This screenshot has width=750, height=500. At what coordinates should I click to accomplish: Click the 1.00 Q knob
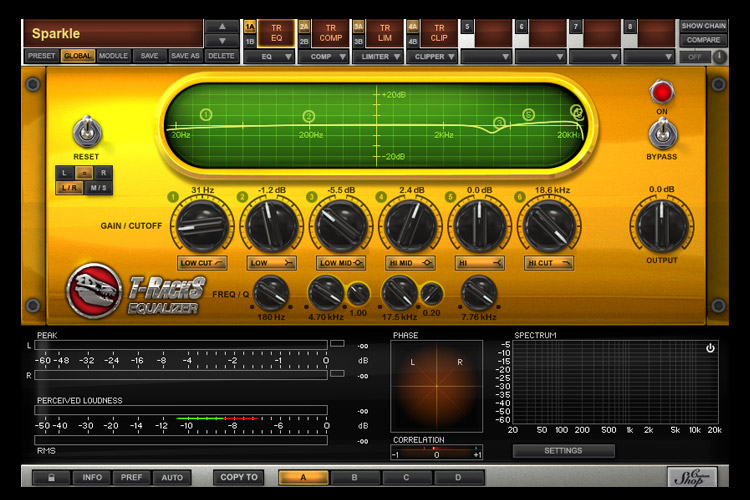(x=358, y=294)
